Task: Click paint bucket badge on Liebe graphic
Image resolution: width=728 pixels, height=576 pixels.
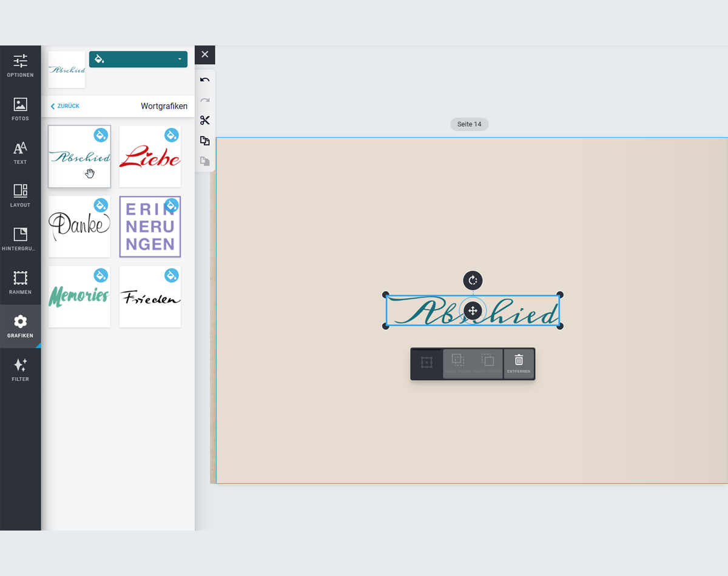Action: click(172, 135)
